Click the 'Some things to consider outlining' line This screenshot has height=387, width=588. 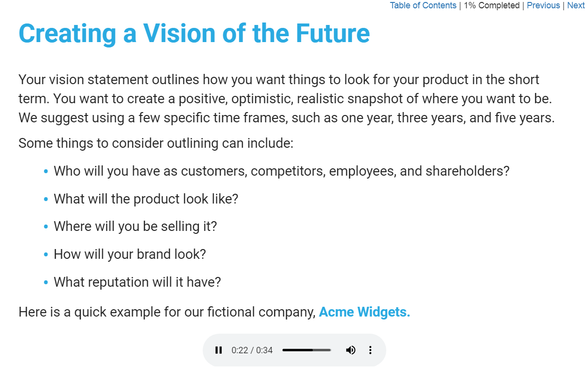(x=156, y=143)
